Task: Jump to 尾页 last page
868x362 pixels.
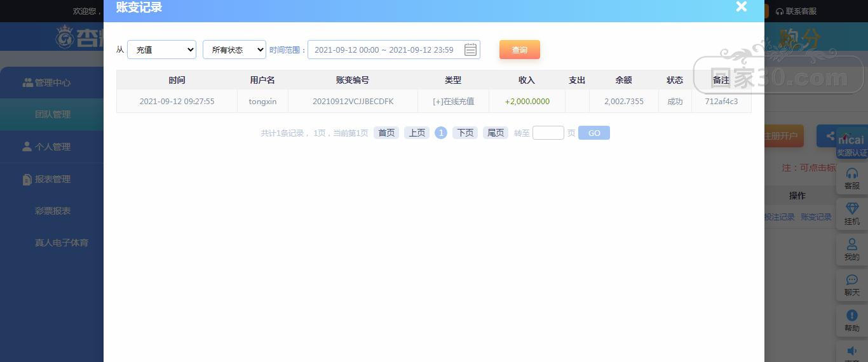Action: pos(496,133)
